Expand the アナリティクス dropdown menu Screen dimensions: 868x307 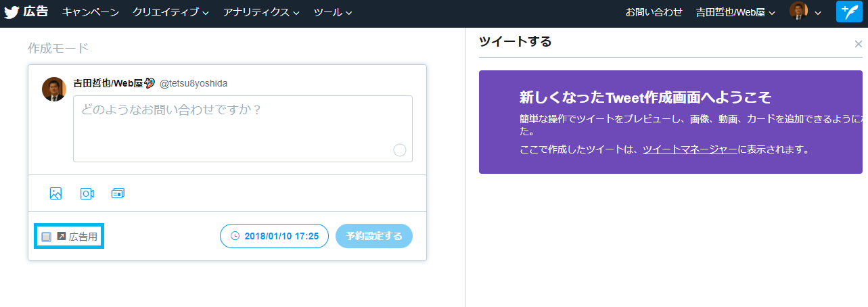(261, 12)
